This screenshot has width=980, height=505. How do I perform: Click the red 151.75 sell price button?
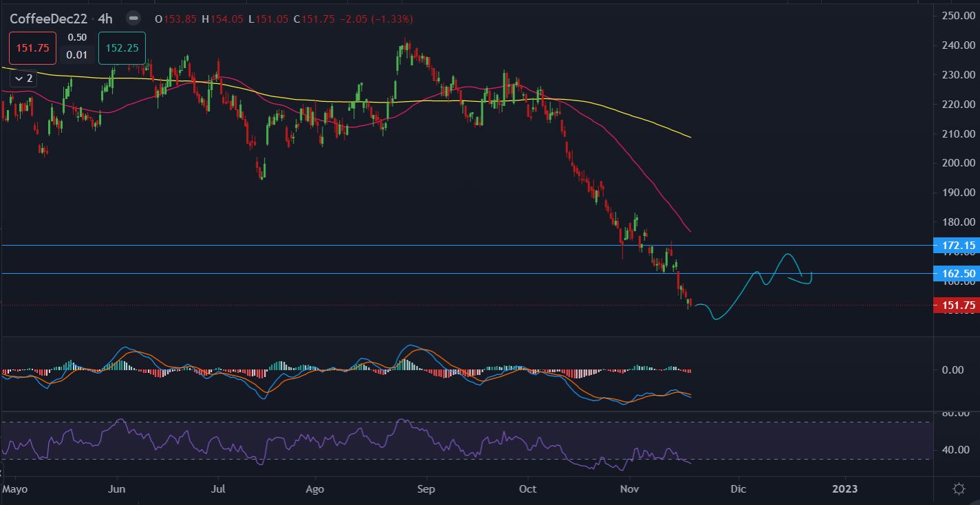[33, 48]
